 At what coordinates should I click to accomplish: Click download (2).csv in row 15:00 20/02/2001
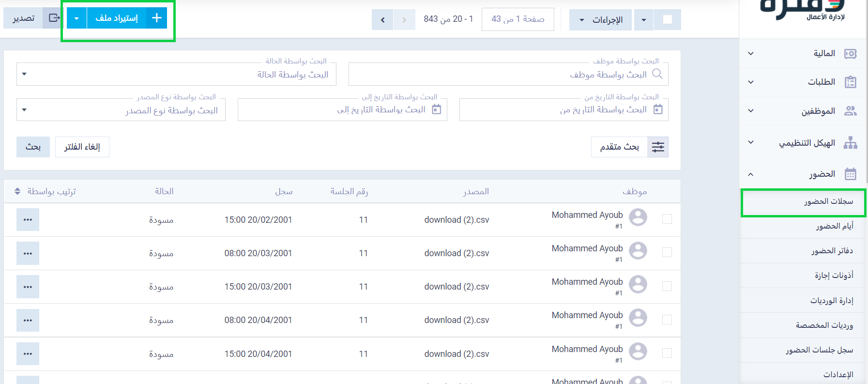coord(457,220)
